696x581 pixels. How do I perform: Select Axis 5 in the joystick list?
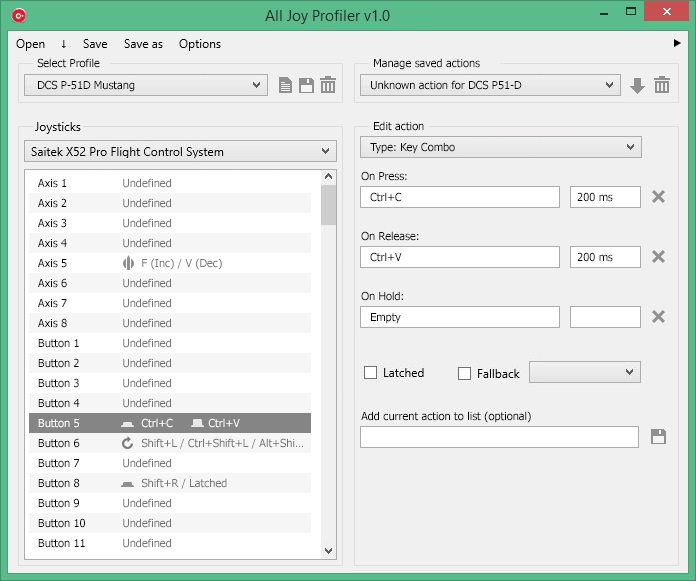[x=170, y=263]
